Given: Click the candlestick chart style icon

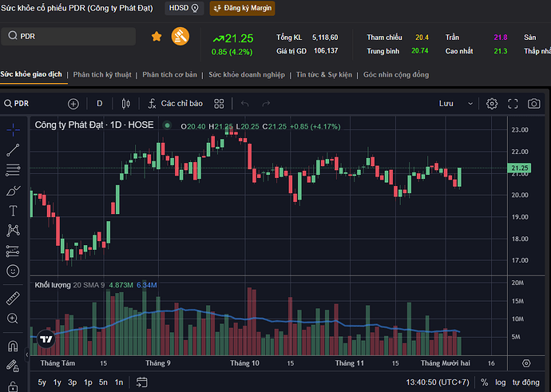Looking at the screenshot, I should tap(125, 104).
